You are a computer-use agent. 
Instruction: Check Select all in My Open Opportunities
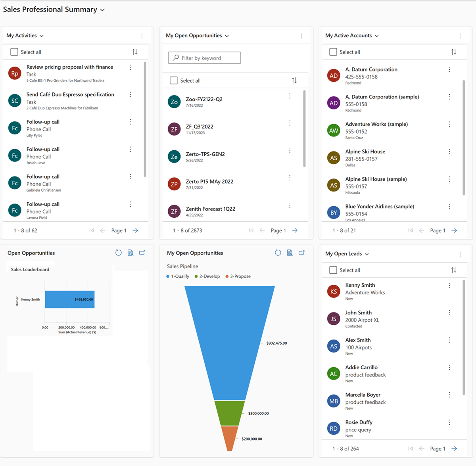click(173, 80)
